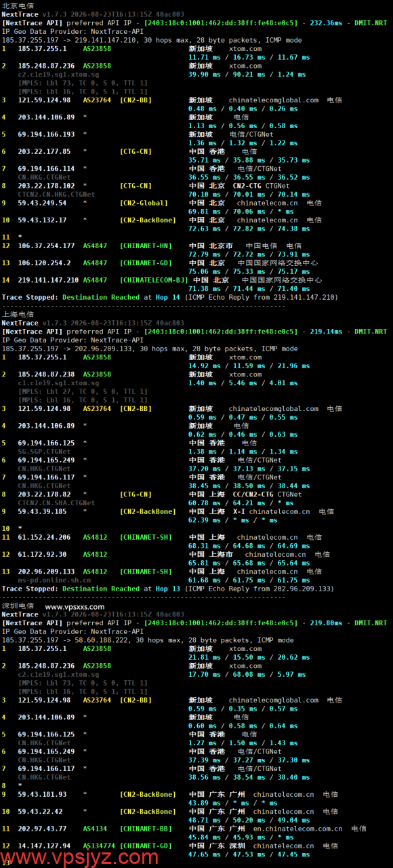Select latency 21.81 ms / 15.50 ms / 20.62 ms
The width and height of the screenshot is (393, 868).
(x=249, y=657)
